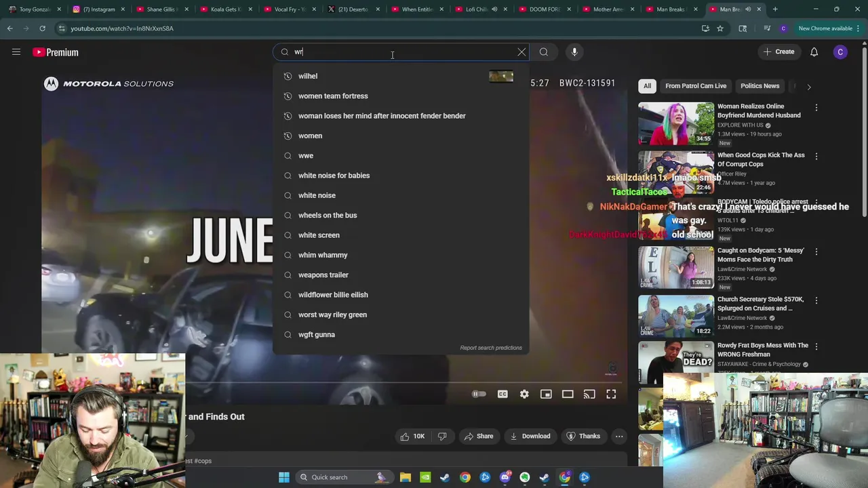Enter fullscreen video mode

[x=611, y=394]
